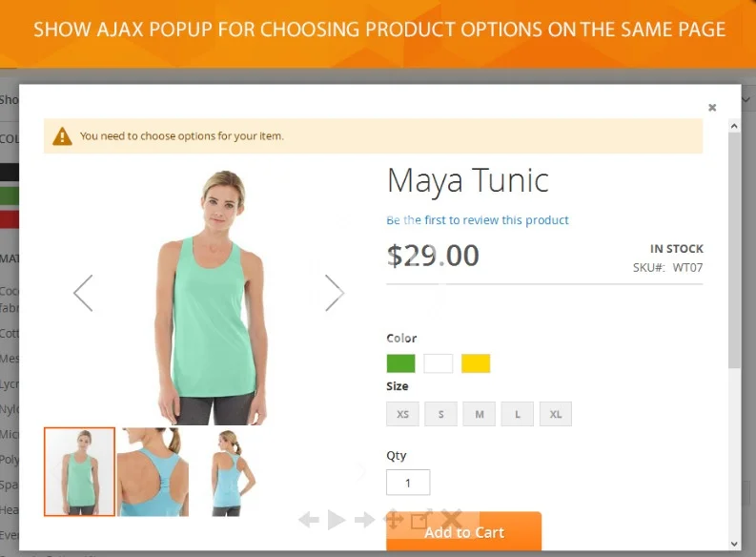
Task: Click the four-way move arrows icon
Action: tap(394, 520)
